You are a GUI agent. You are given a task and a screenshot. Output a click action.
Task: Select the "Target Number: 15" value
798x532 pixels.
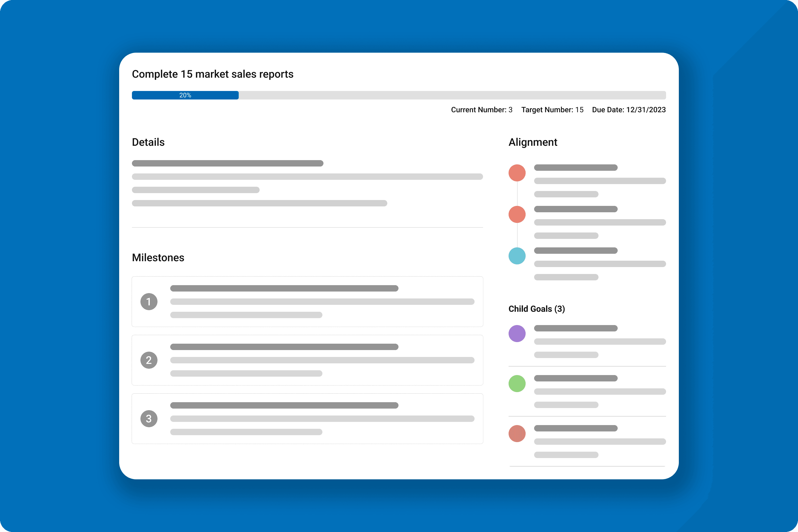552,110
